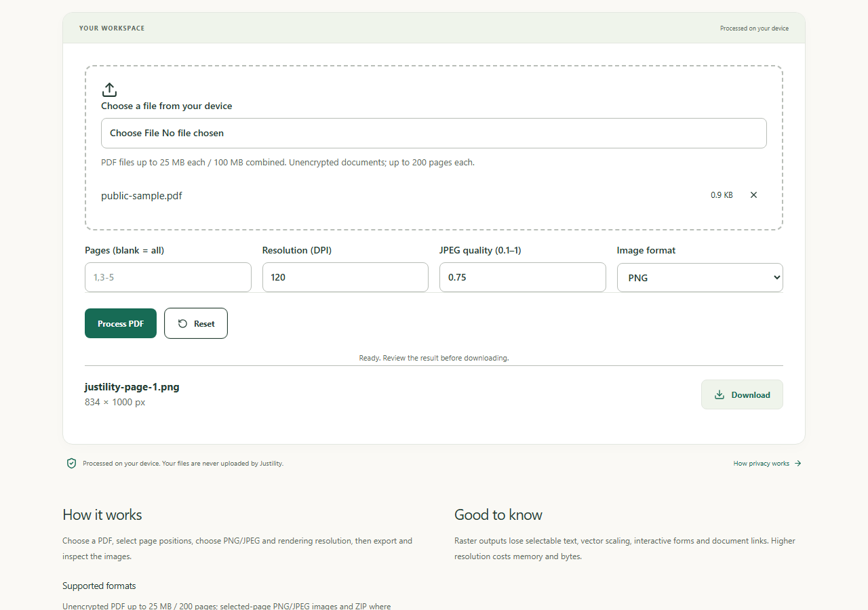Click the Reset button
The height and width of the screenshot is (610, 868).
(196, 323)
